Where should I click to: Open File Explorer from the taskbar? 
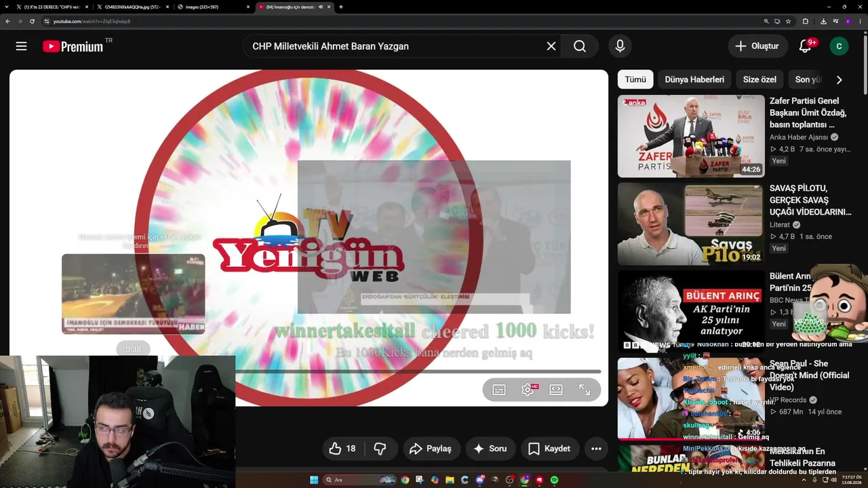point(450,480)
